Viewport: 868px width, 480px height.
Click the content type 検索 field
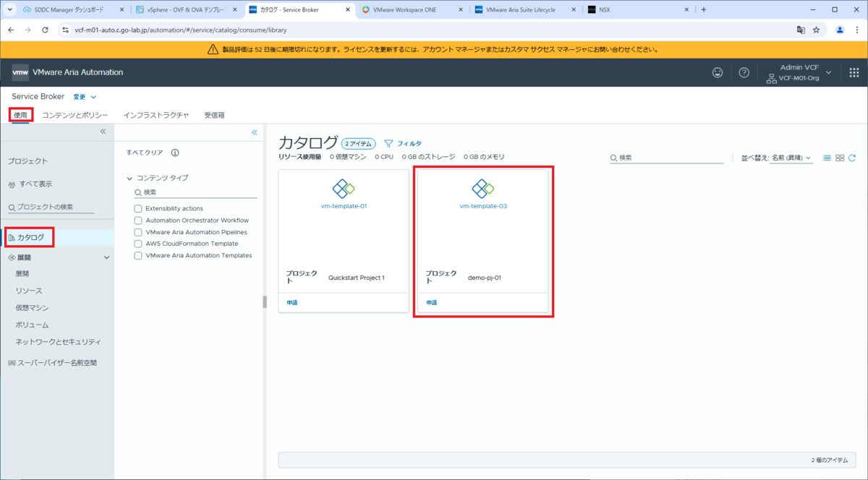point(195,192)
